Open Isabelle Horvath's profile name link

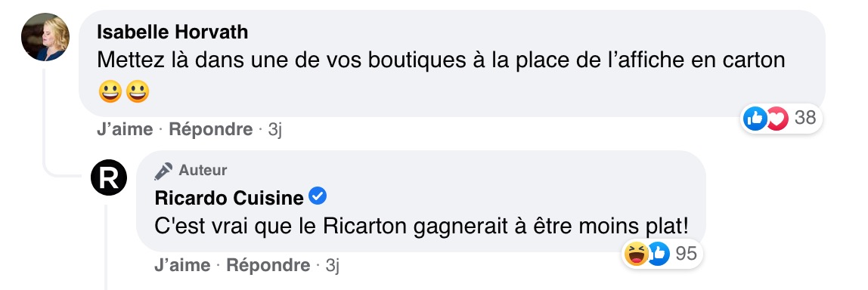[172, 32]
